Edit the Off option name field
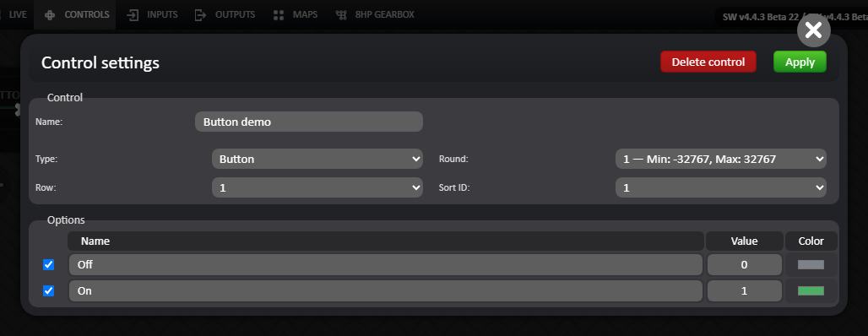The image size is (868, 336). point(386,264)
